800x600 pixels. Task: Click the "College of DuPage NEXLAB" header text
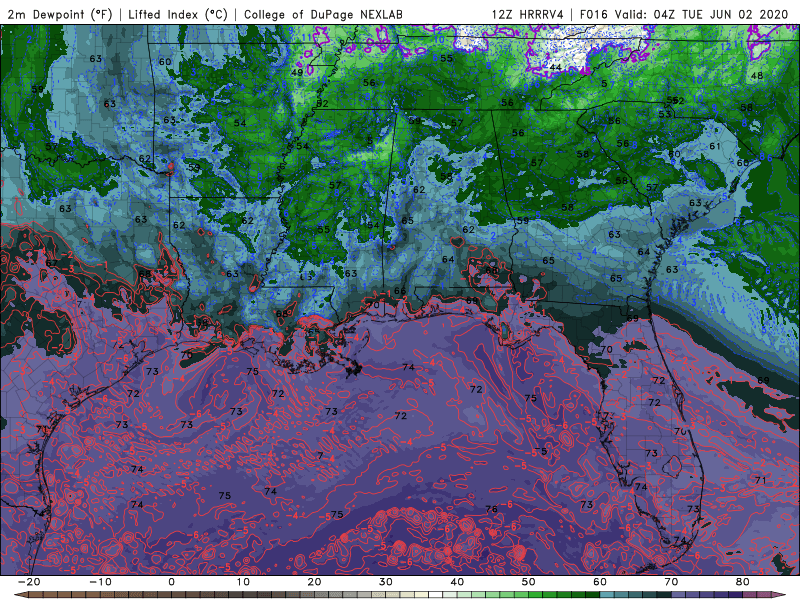pos(323,14)
